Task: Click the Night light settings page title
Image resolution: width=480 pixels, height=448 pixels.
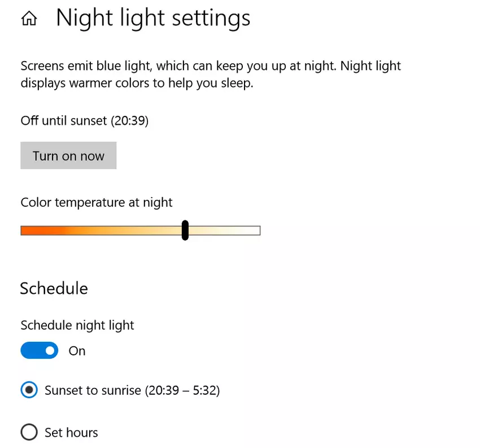Action: (x=153, y=19)
